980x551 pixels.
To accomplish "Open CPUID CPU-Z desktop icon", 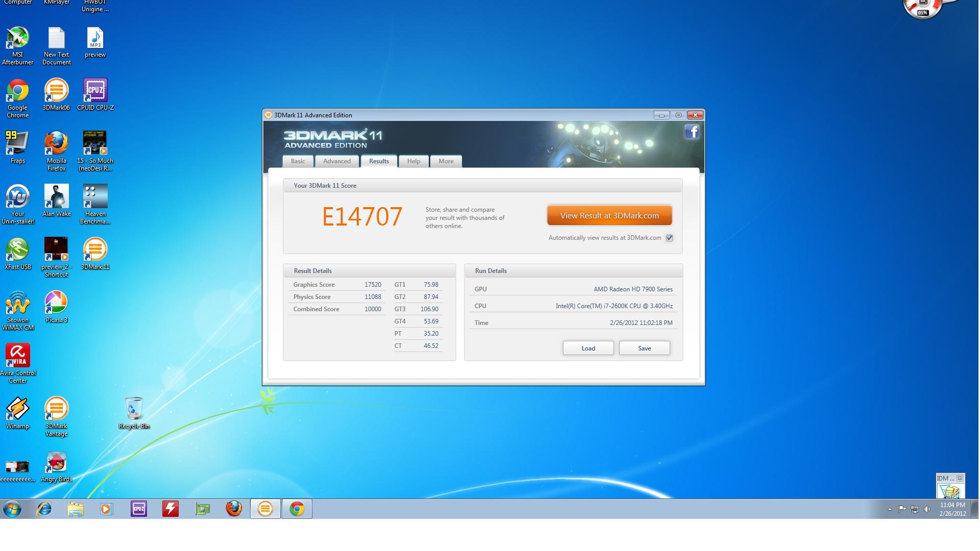I will 95,94.
